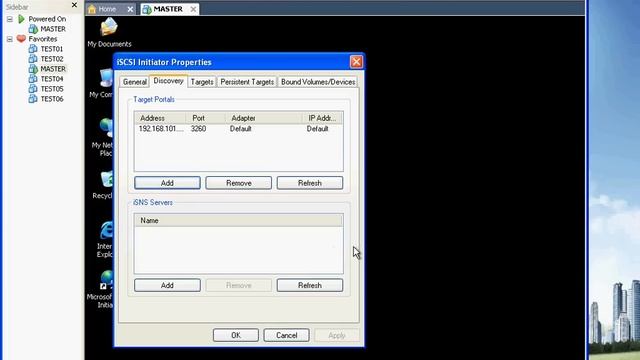This screenshot has width=640, height=360.
Task: Sort target portals by Address column
Action: pyautogui.click(x=160, y=118)
